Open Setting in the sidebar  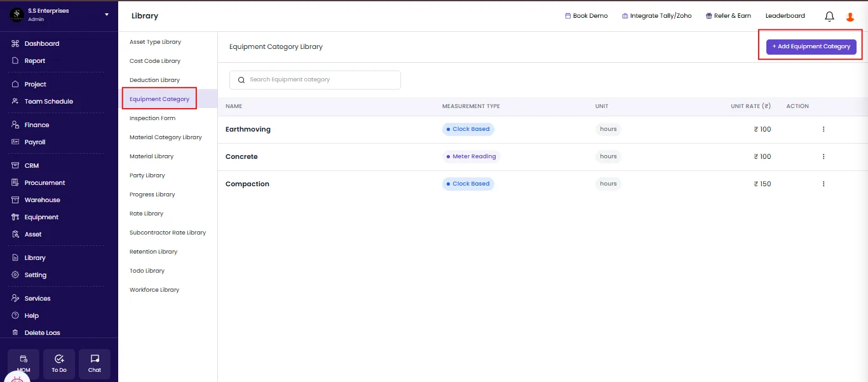(36, 275)
